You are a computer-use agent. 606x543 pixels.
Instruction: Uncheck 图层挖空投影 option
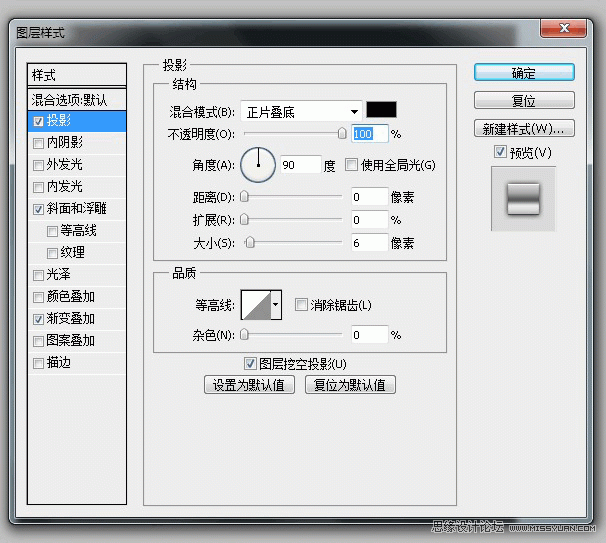tap(250, 363)
